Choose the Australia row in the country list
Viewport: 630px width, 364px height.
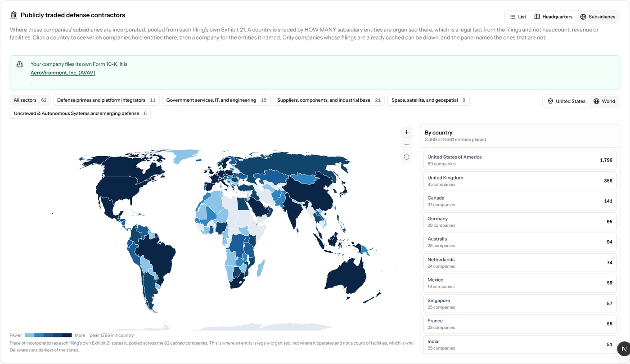(x=520, y=242)
